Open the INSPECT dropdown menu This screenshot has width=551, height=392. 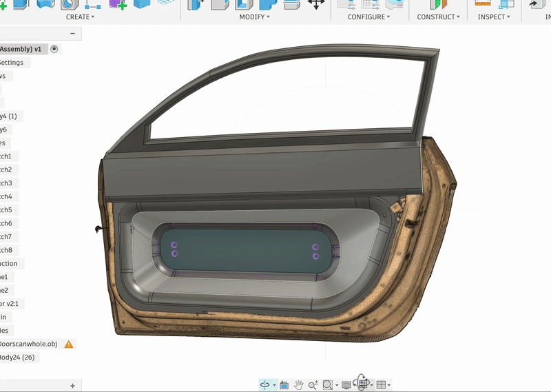[x=493, y=17]
